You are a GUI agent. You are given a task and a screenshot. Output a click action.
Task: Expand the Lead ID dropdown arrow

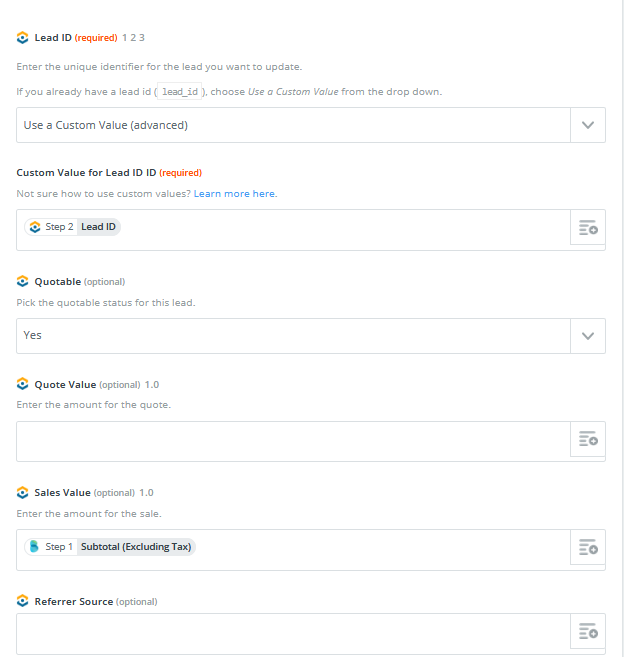pos(588,125)
